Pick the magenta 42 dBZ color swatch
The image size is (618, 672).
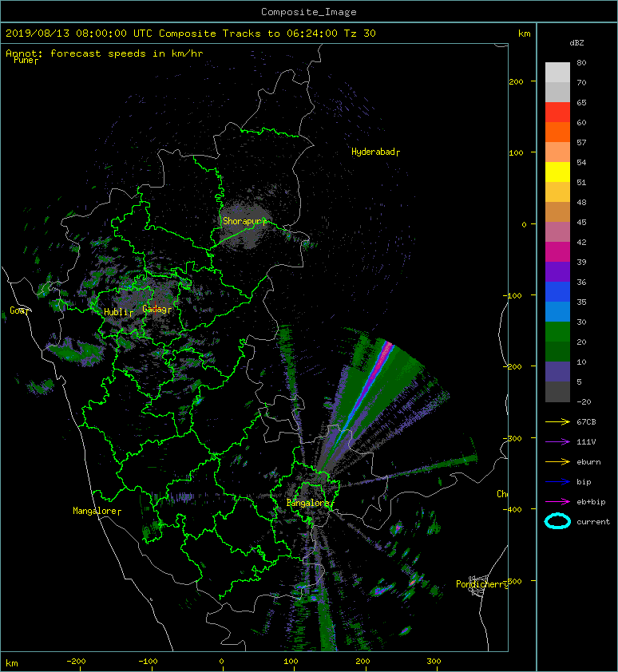click(557, 251)
